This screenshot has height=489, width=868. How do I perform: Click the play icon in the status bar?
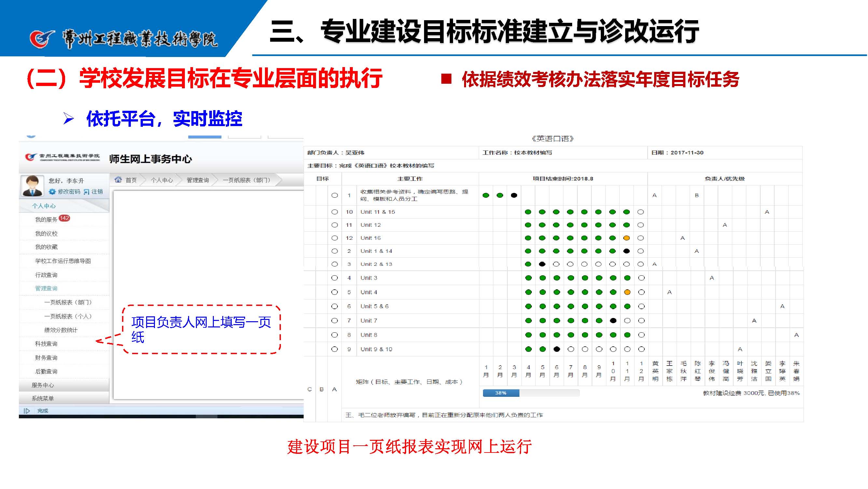point(27,411)
